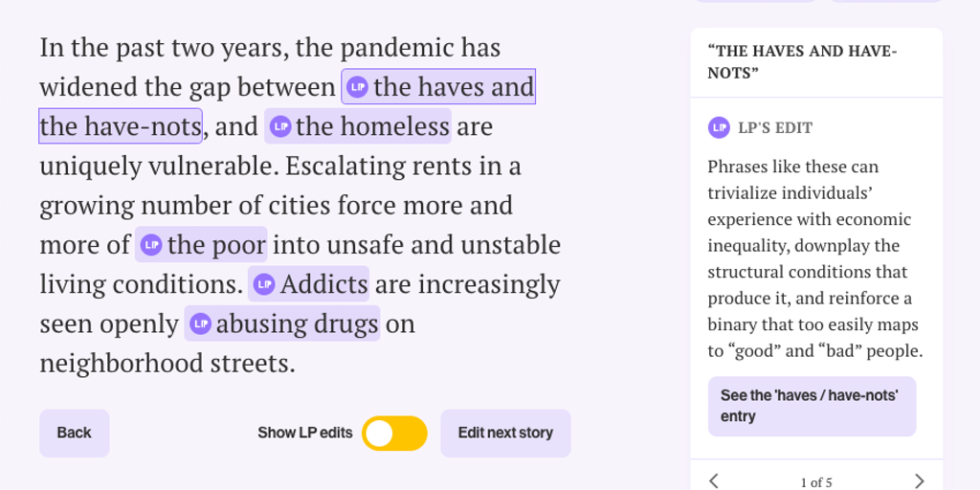
Task: Click the LP icon before "the haves and"
Action: (x=357, y=87)
